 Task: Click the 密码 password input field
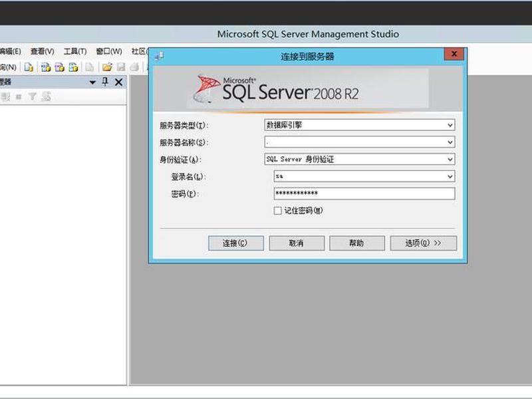[x=364, y=194]
